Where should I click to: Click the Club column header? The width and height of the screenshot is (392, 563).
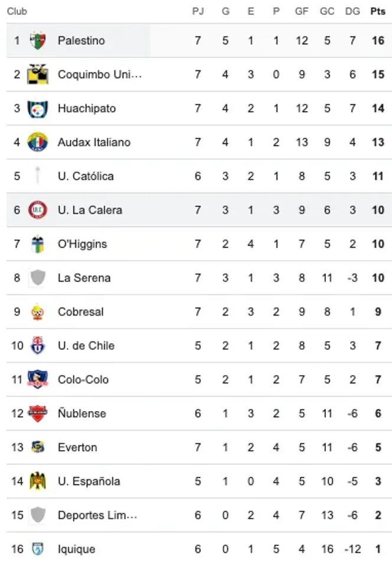(x=17, y=11)
